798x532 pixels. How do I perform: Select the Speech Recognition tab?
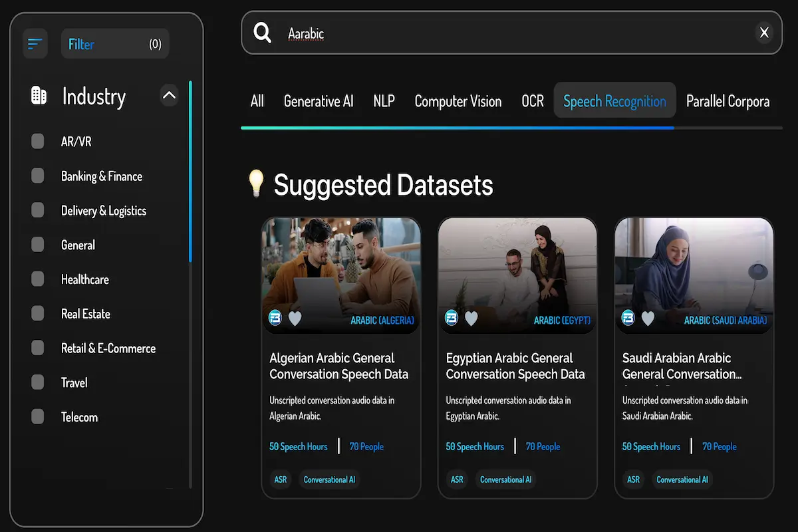[x=615, y=100]
